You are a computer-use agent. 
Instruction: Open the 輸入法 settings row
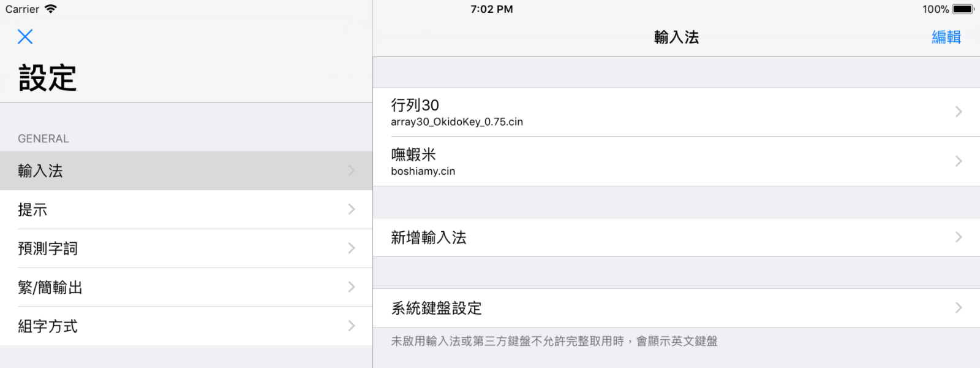186,171
